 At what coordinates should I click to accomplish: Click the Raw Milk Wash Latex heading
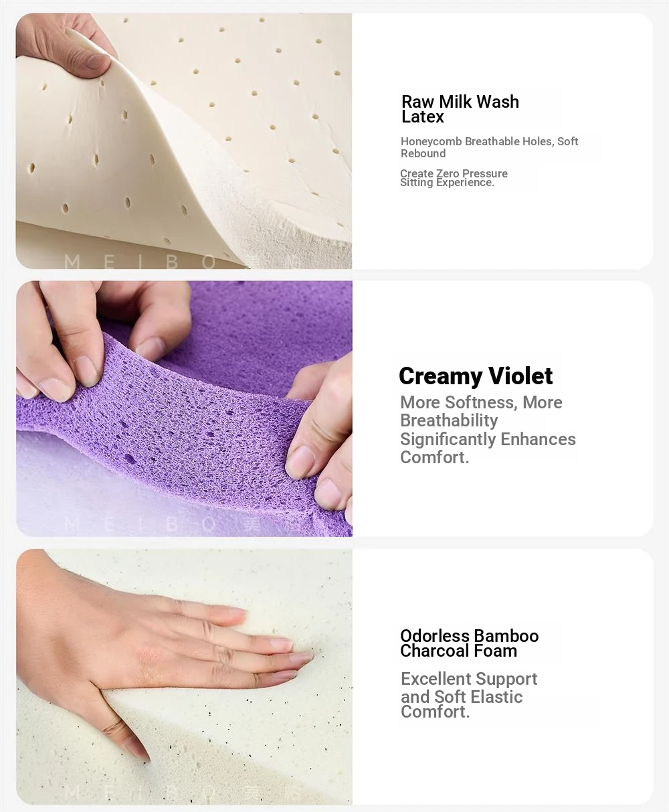click(x=460, y=109)
